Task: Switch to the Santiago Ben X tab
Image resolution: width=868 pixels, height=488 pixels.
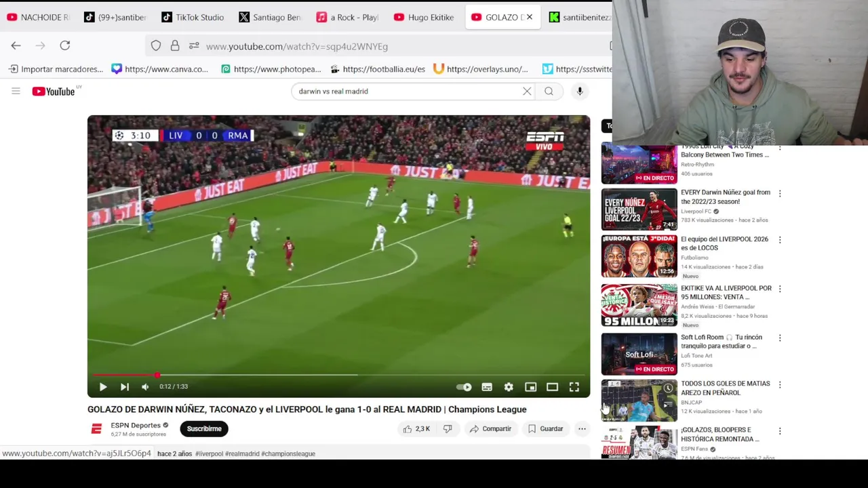Action: [x=270, y=17]
